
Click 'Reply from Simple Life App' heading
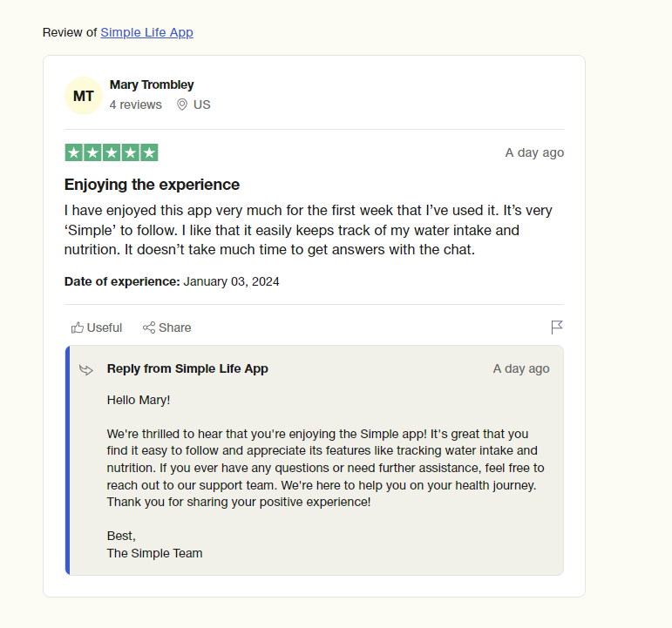pyautogui.click(x=187, y=368)
